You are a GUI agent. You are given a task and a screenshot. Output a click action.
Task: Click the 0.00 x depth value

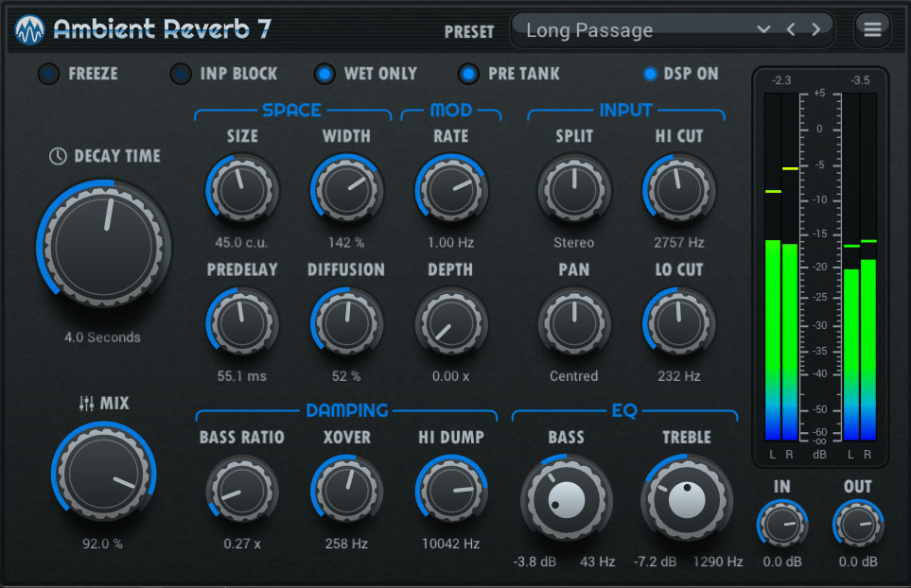451,376
